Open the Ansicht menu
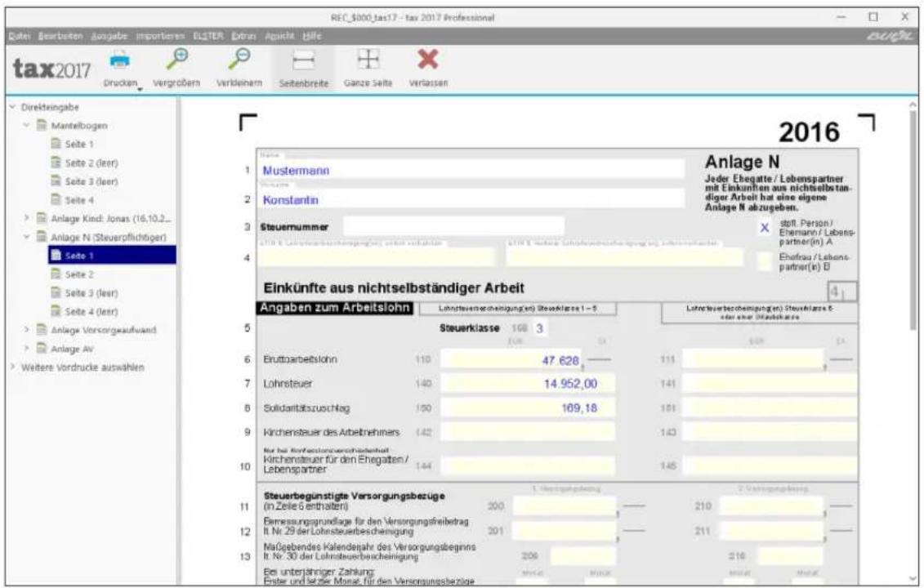924x588 pixels. pyautogui.click(x=279, y=36)
